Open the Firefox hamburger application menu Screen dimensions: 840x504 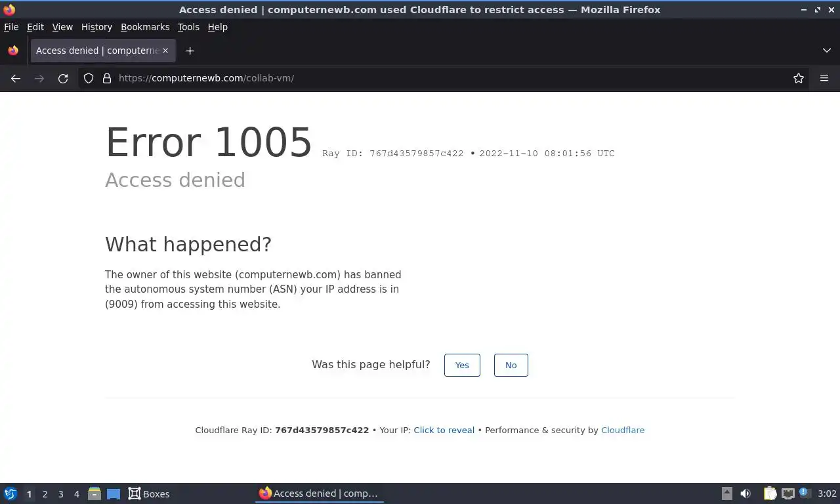pos(824,78)
